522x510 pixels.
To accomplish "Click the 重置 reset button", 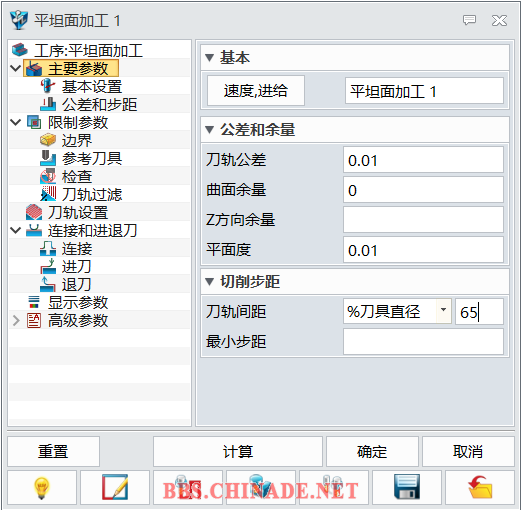I will tap(53, 451).
